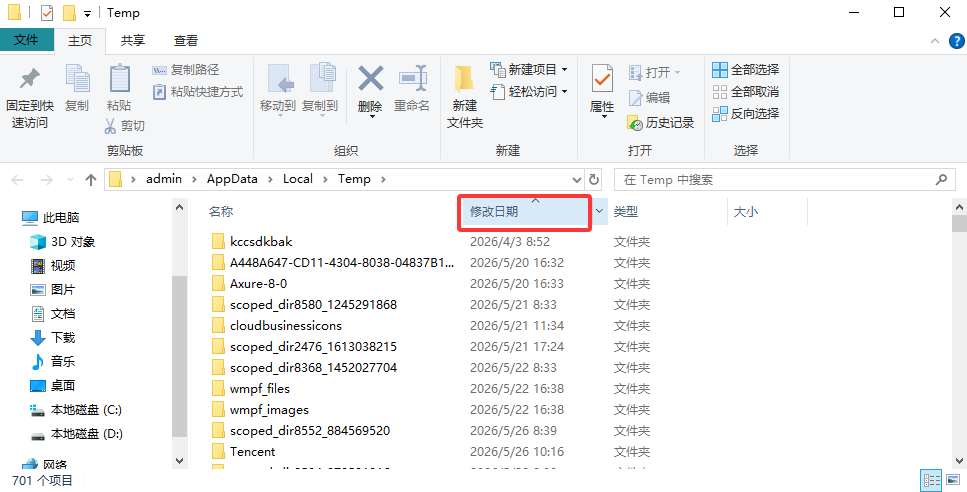This screenshot has width=967, height=492.
Task: Switch to the 主页 home tab
Action: 80,41
